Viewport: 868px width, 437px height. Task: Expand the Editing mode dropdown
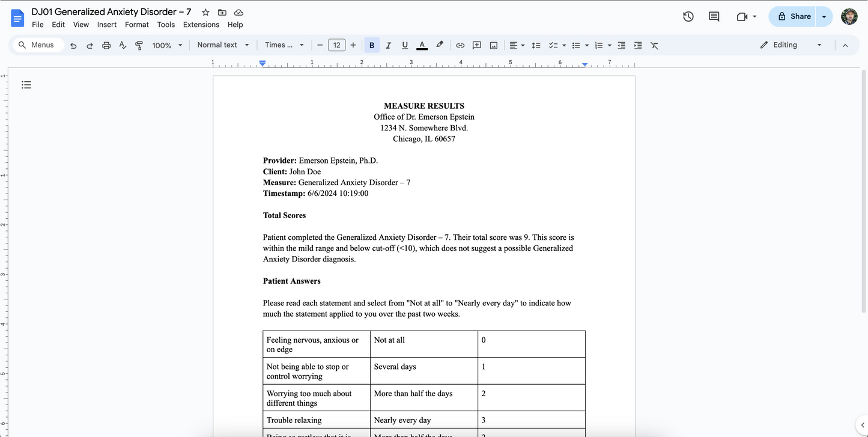[791, 45]
